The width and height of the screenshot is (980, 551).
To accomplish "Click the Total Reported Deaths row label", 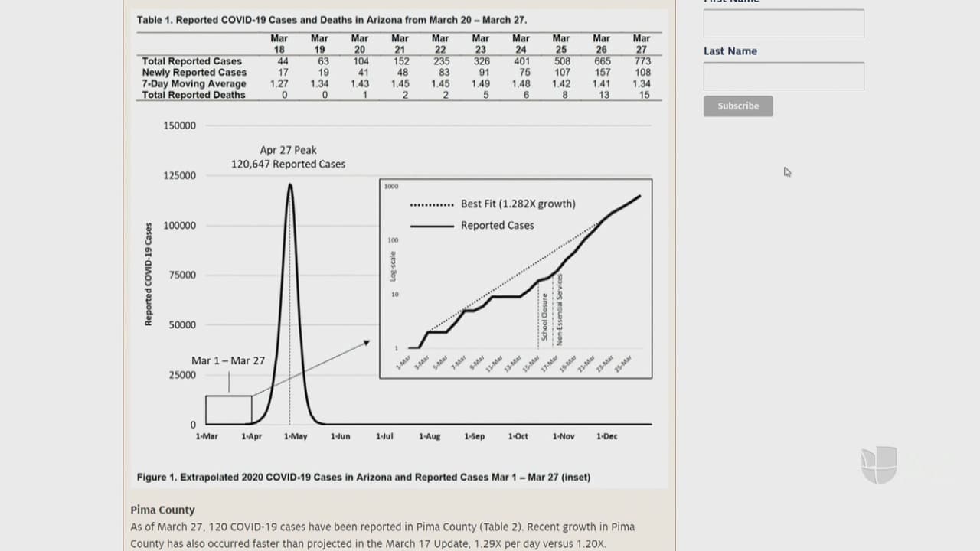I will [194, 95].
